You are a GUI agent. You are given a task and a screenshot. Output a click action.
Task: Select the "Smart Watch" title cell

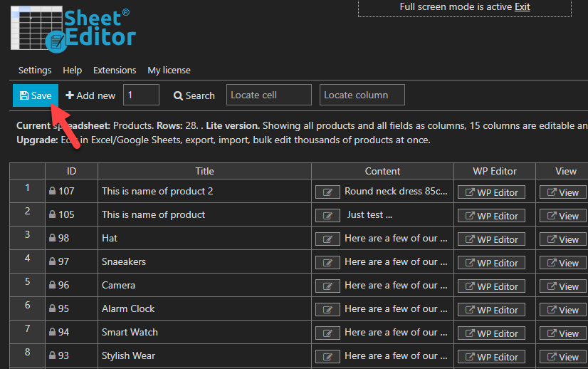coord(204,332)
